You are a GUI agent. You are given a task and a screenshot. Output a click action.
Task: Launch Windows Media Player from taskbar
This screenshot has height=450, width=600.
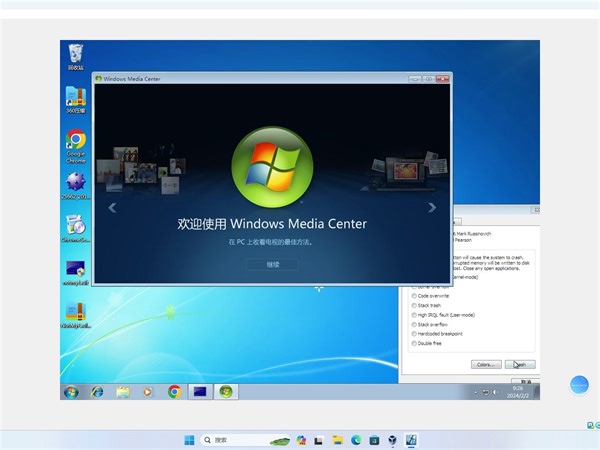(x=147, y=392)
